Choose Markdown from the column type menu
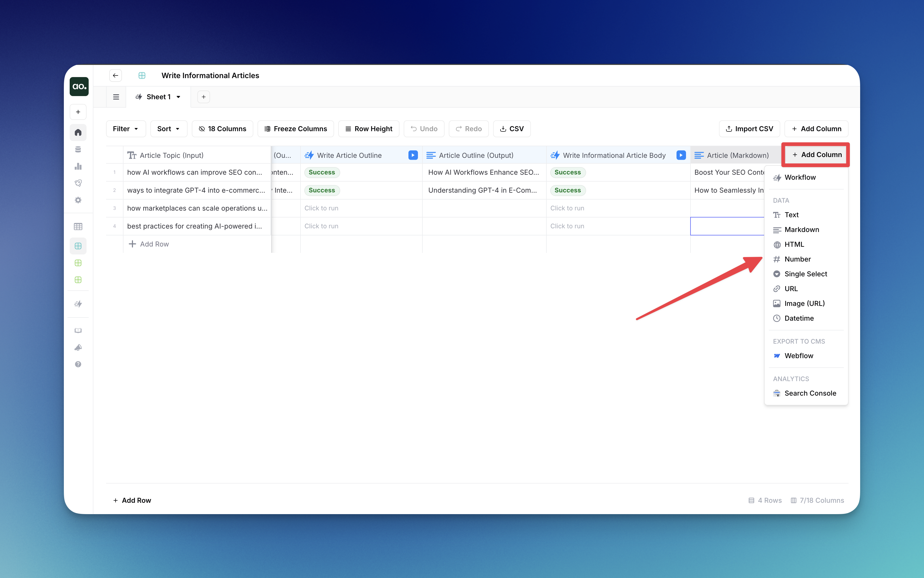 click(801, 229)
